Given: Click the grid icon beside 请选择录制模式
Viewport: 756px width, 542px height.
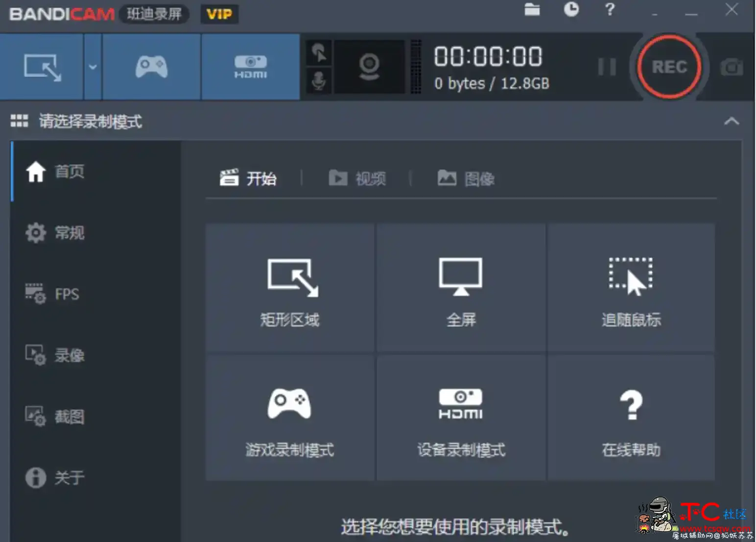Looking at the screenshot, I should (x=20, y=121).
